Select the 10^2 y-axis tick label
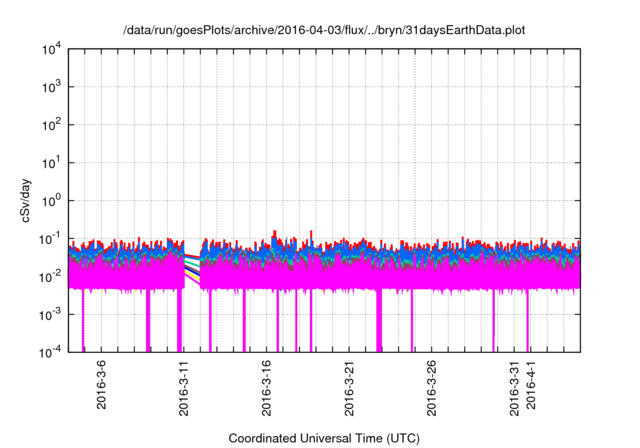Image resolution: width=640 pixels, height=448 pixels. click(x=51, y=125)
